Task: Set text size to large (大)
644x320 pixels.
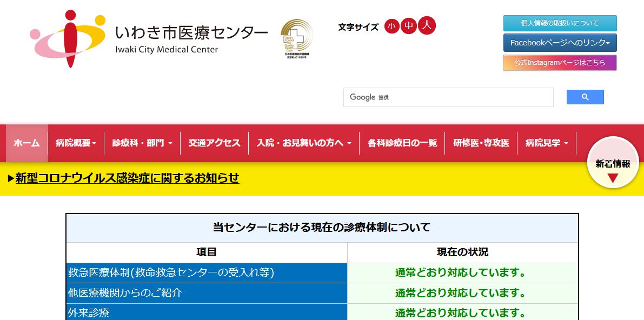Action: (x=427, y=25)
